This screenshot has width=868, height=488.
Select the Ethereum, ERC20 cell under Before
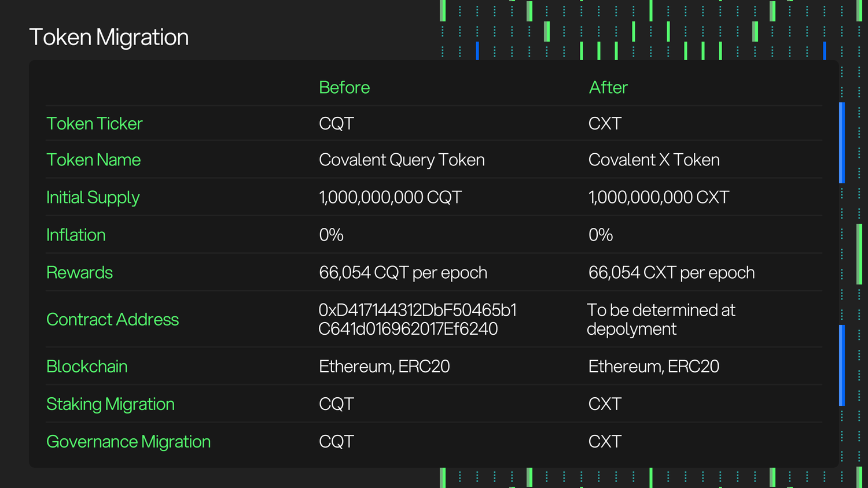[x=384, y=366]
